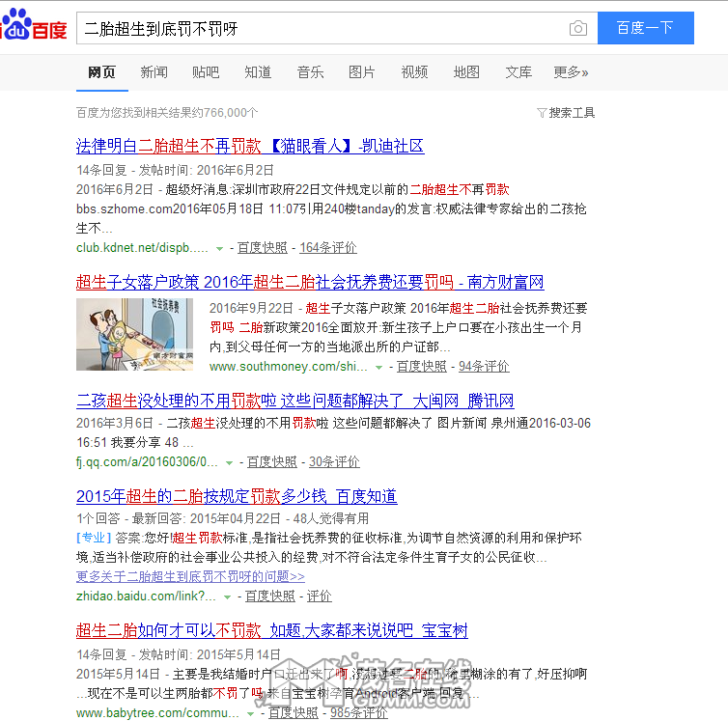Open 百度快照 for southmoney result

(x=422, y=367)
